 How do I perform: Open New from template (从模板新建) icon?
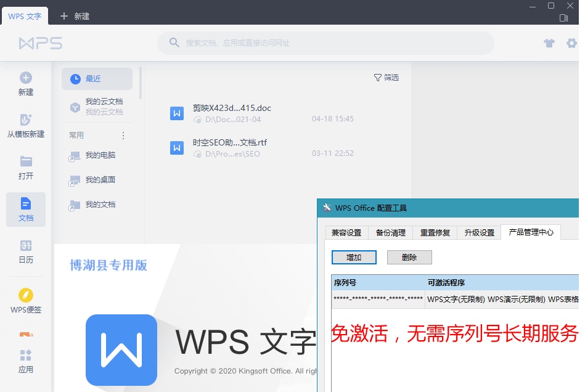(26, 120)
